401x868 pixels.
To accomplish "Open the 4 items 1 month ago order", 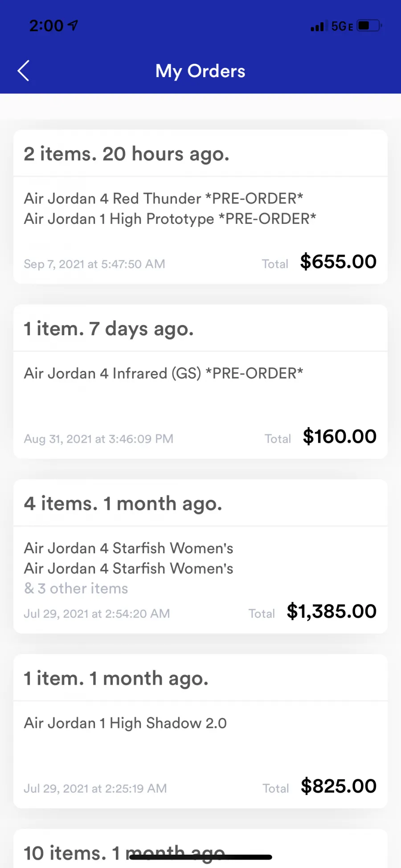I will point(123,504).
